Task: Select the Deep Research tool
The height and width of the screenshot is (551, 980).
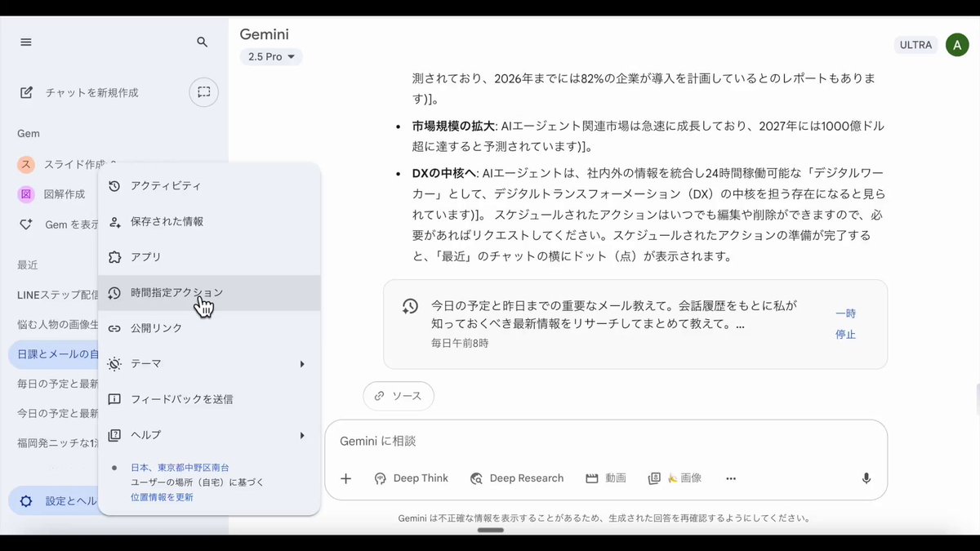Action: pyautogui.click(x=516, y=478)
